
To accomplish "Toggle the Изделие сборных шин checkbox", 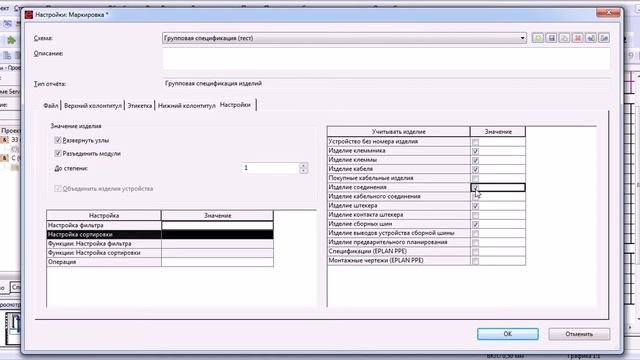I will (476, 224).
